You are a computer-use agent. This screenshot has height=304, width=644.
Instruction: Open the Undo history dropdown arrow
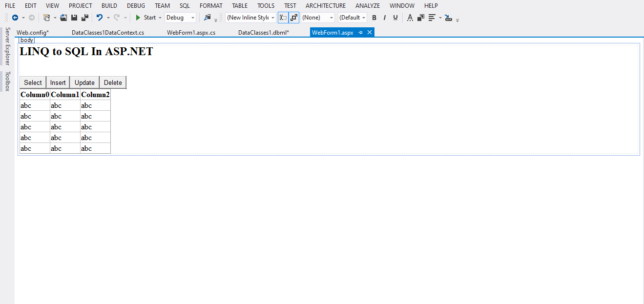108,18
